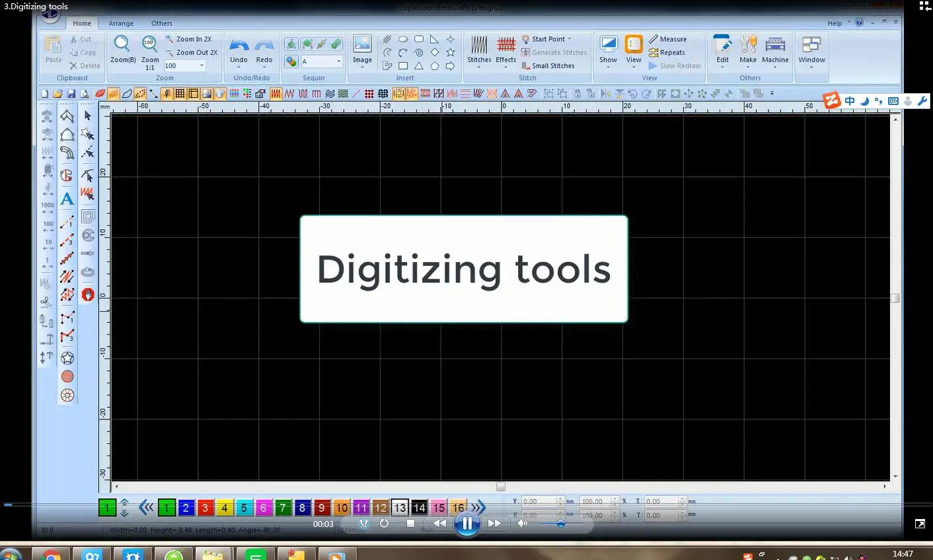Viewport: 933px width, 560px height.
Task: Open the Stitches tool
Action: click(x=479, y=51)
